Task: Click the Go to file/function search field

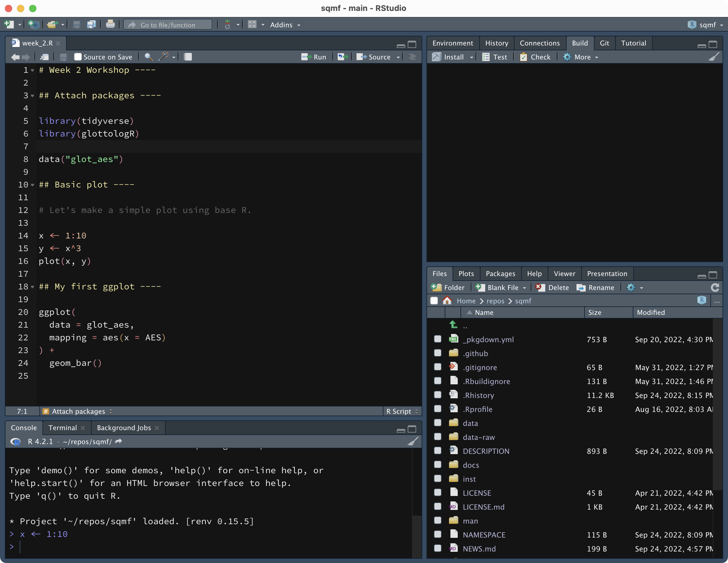Action: (x=168, y=25)
